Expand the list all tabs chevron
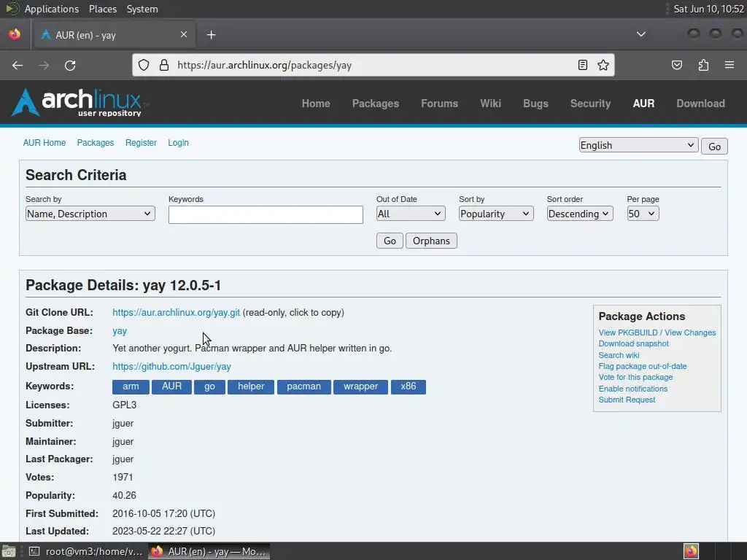Viewport: 747px width, 560px height. click(x=641, y=34)
